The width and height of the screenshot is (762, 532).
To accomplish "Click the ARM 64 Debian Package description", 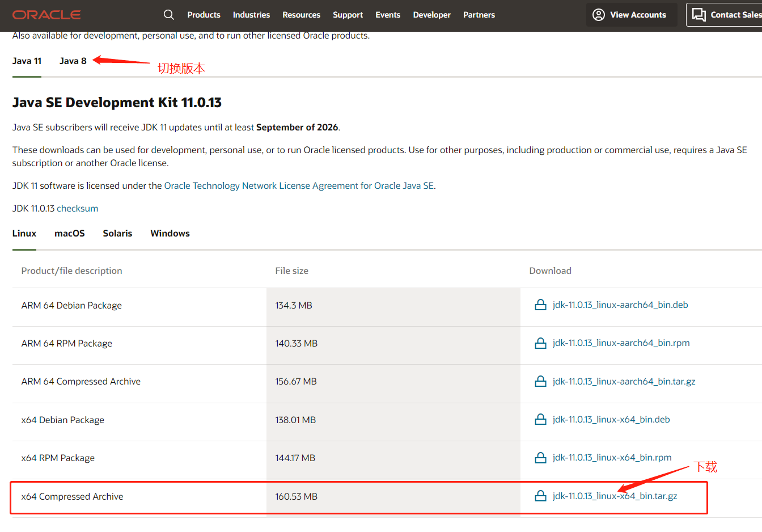I will 71,305.
